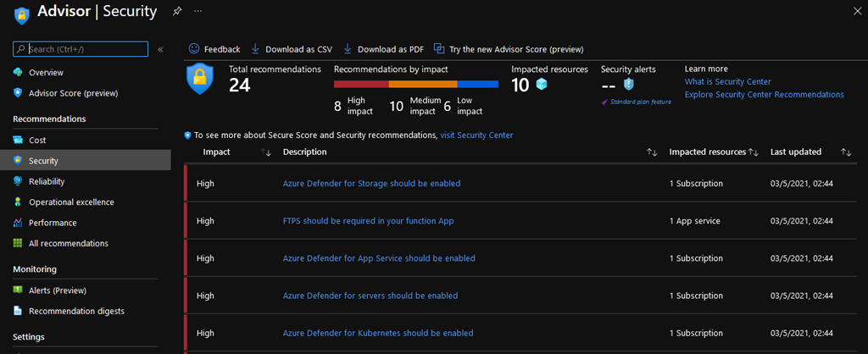This screenshot has height=354, width=868.
Task: Open 'What is Security Center' link
Action: pyautogui.click(x=727, y=82)
